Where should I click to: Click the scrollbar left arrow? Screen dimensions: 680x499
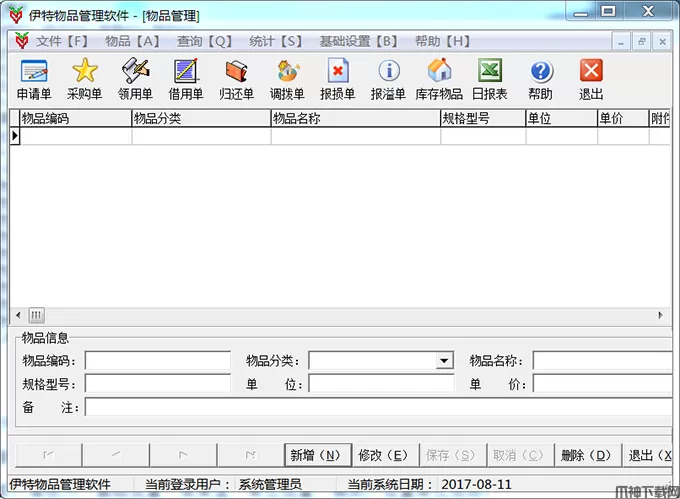pos(18,315)
